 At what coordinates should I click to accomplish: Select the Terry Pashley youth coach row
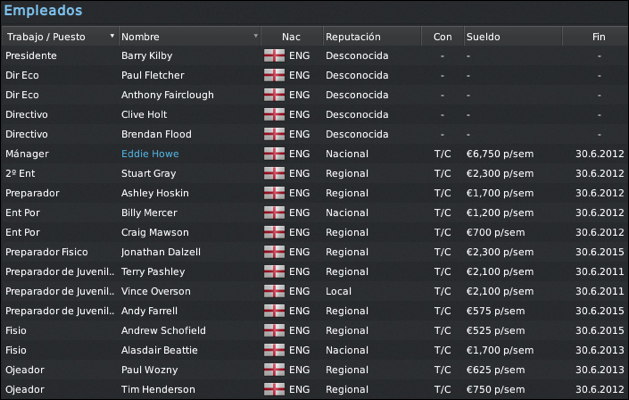point(314,272)
